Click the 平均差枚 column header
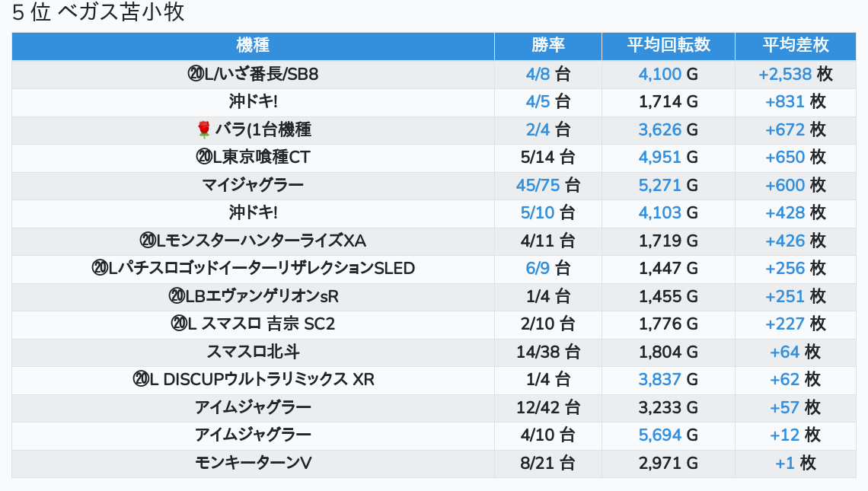 [x=796, y=46]
